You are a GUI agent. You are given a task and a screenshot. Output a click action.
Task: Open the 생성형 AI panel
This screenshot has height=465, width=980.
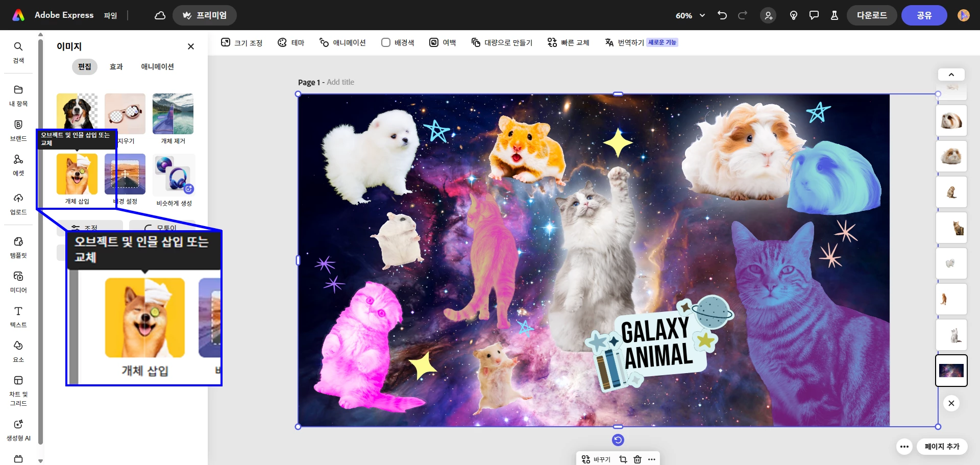pyautogui.click(x=18, y=430)
